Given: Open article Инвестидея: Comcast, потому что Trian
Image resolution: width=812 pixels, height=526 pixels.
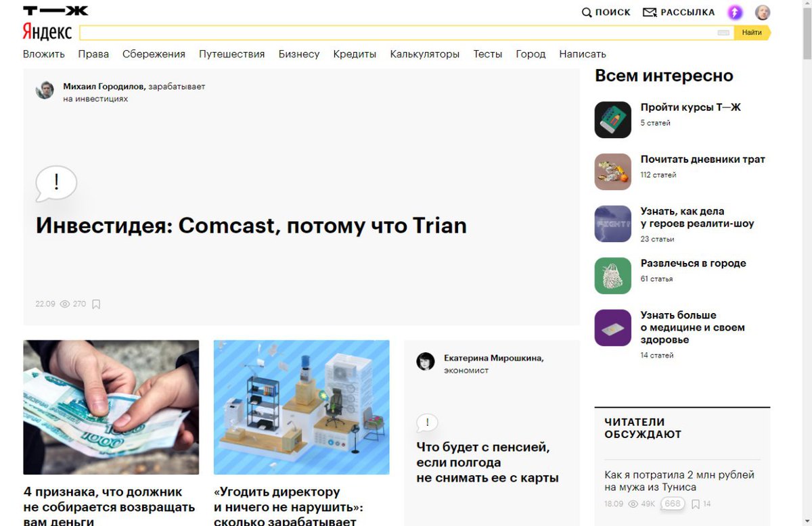Looking at the screenshot, I should coord(251,225).
